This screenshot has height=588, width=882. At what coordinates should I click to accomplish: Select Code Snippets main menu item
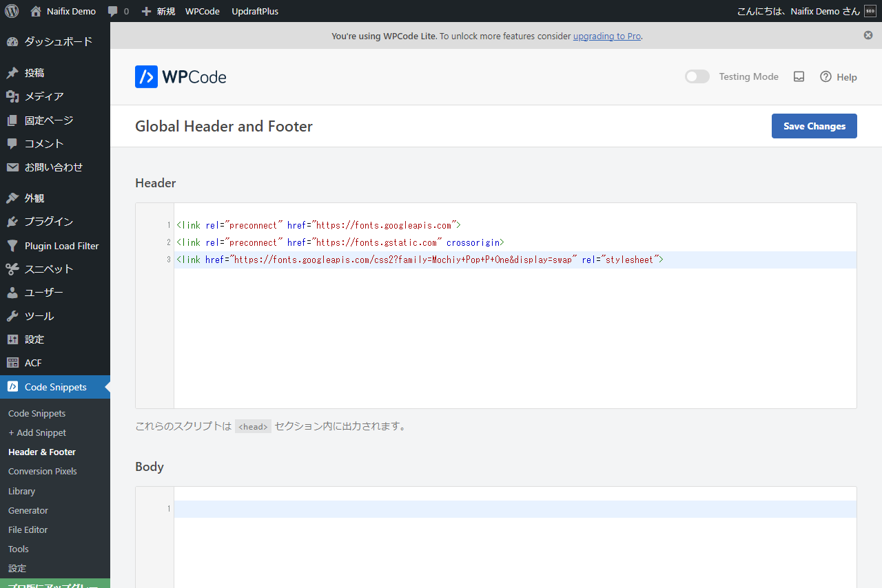pos(55,387)
